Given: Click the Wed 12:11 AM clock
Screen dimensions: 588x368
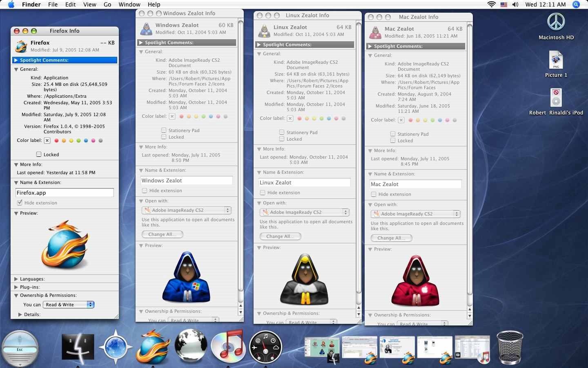Looking at the screenshot, I should (x=545, y=4).
